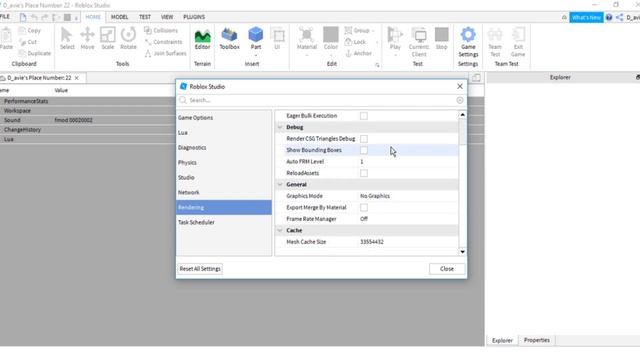
Task: Toggle Join Surfaces option
Action: (165, 53)
